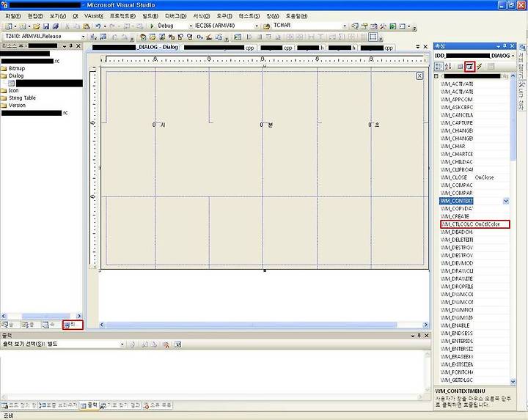
Task: Click the Save toolbar icon
Action: [x=46, y=26]
